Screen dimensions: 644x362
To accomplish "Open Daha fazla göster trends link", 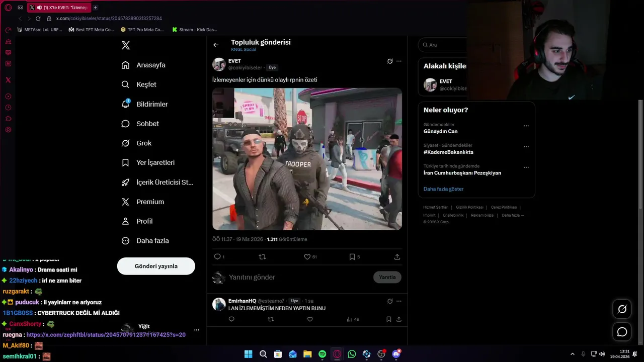I will point(444,189).
